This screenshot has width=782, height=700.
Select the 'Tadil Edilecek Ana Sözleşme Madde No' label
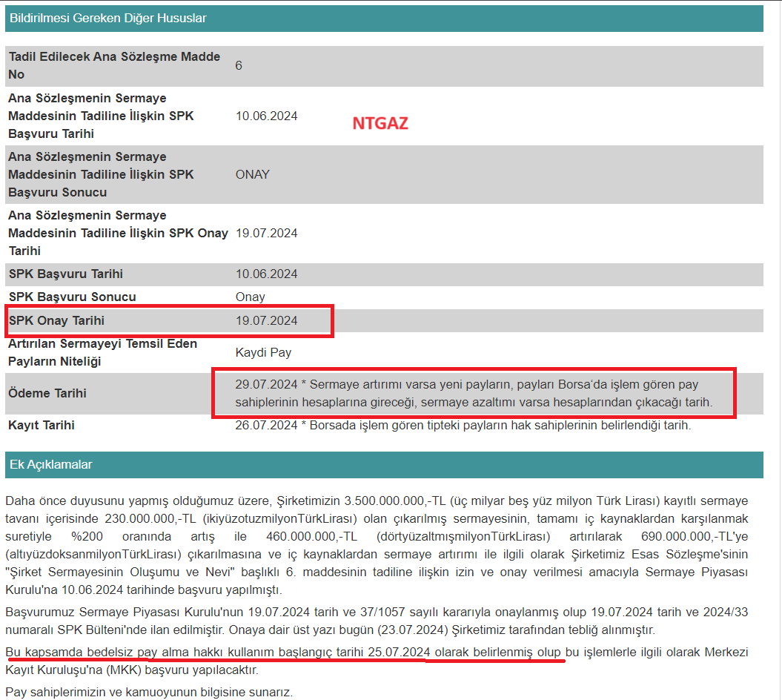[114, 65]
